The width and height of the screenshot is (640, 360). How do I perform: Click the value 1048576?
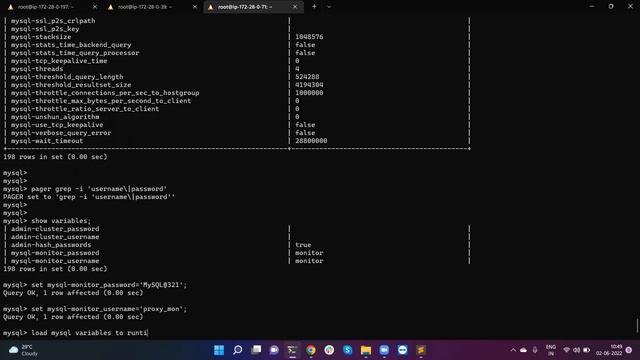pyautogui.click(x=309, y=37)
